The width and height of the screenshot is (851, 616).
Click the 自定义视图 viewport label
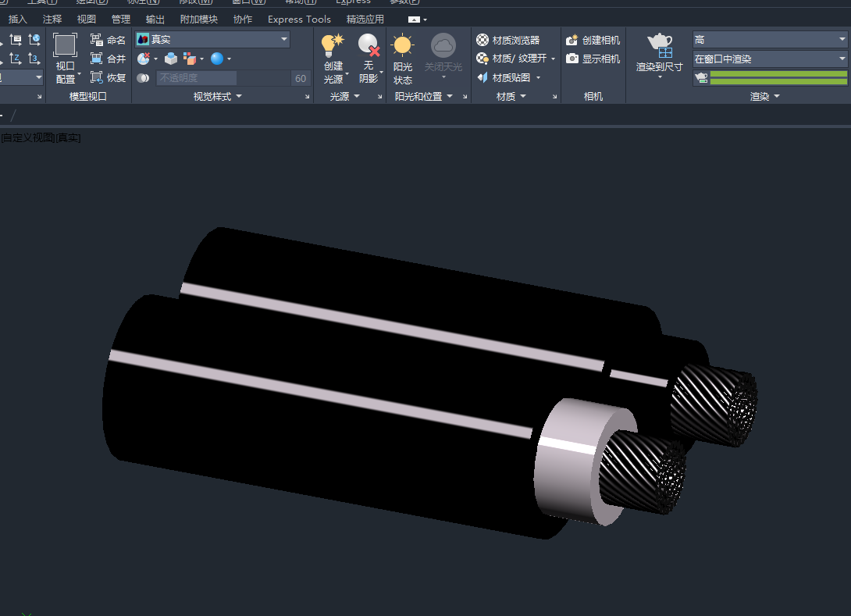click(28, 137)
